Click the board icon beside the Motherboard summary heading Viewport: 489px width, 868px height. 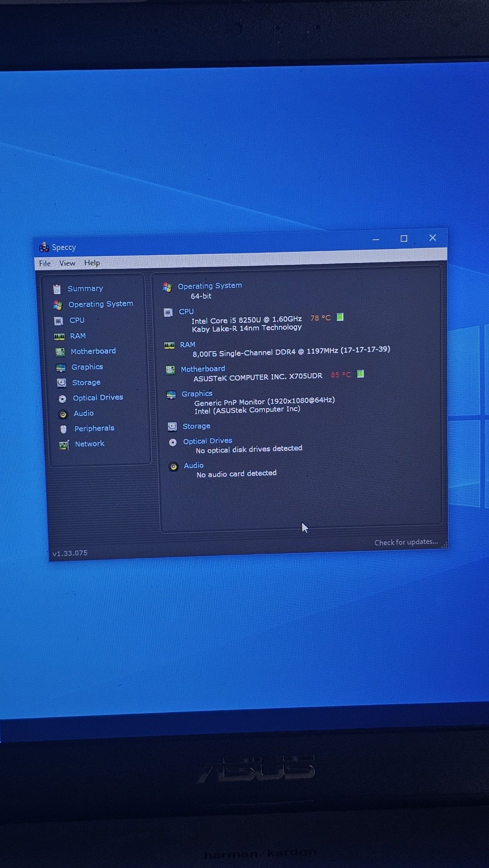(170, 370)
